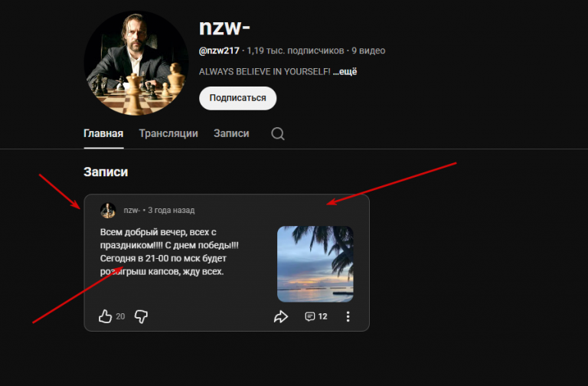The image size is (588, 386).
Task: Click small nzw- avatar in post header
Action: tap(108, 211)
